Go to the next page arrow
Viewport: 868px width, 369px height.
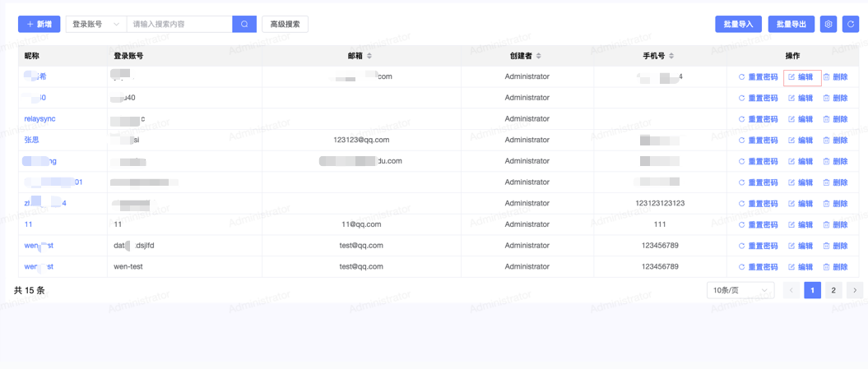[x=856, y=290]
